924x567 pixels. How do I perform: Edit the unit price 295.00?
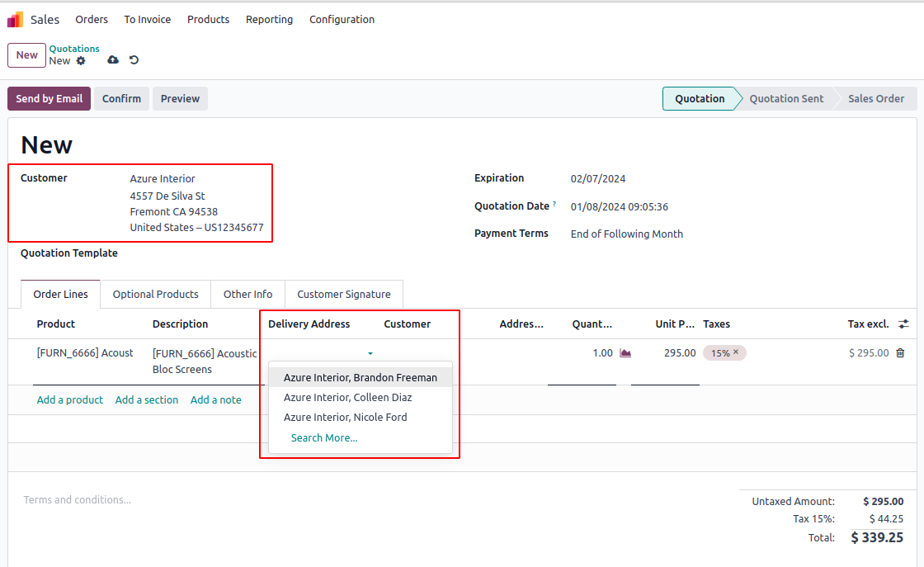[680, 353]
